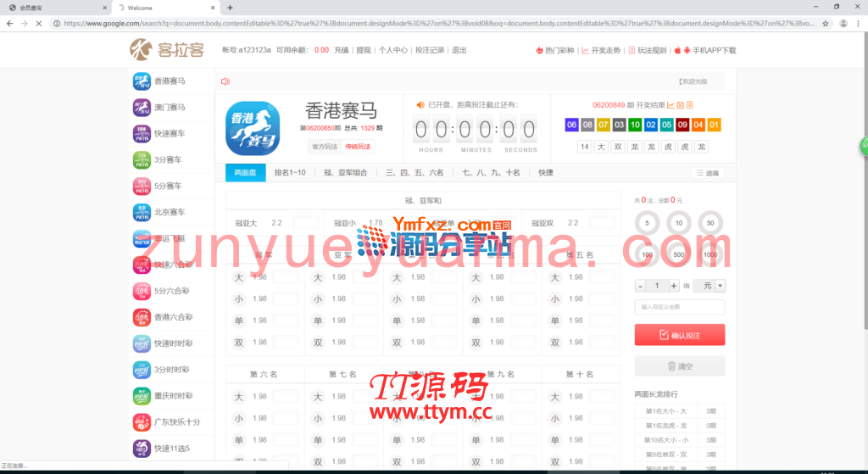Click the dark red 09 result ball
The height and width of the screenshot is (474, 868).
pos(682,125)
